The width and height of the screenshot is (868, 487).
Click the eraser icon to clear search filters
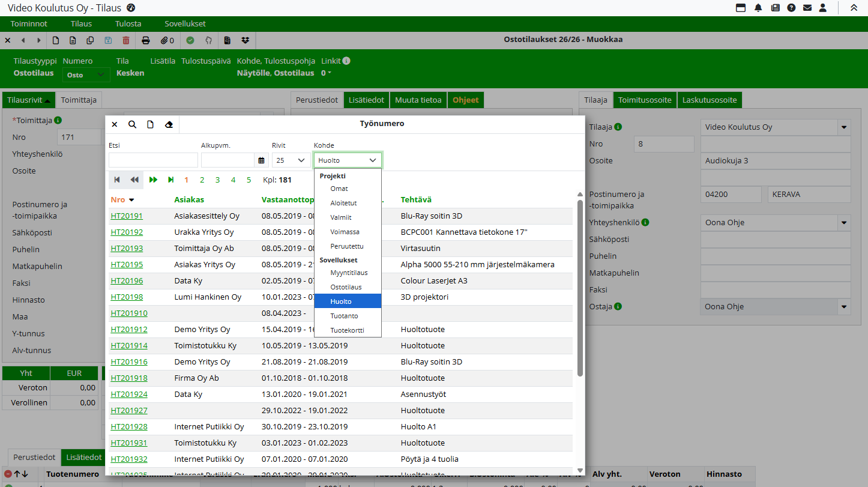coord(169,125)
